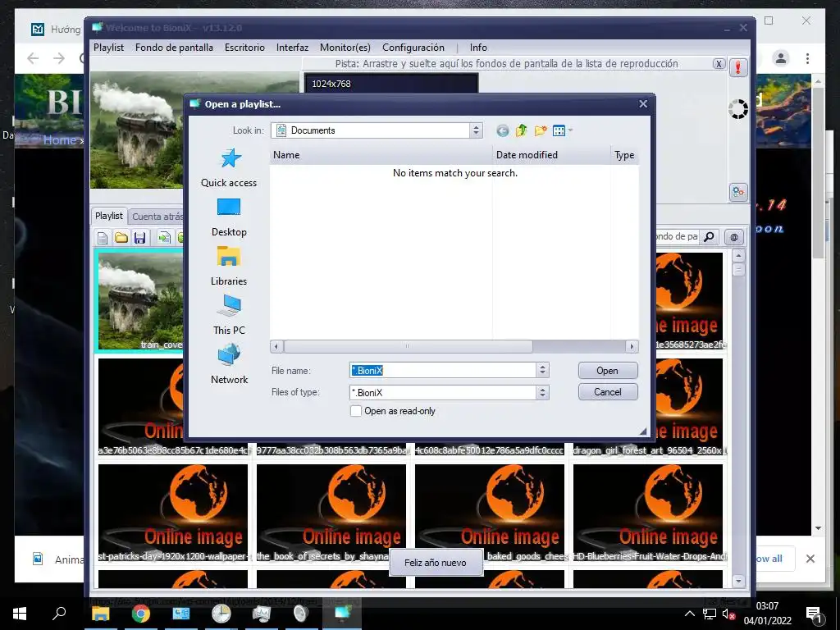
Task: Expand the File name combo box arrow
Action: pos(542,370)
